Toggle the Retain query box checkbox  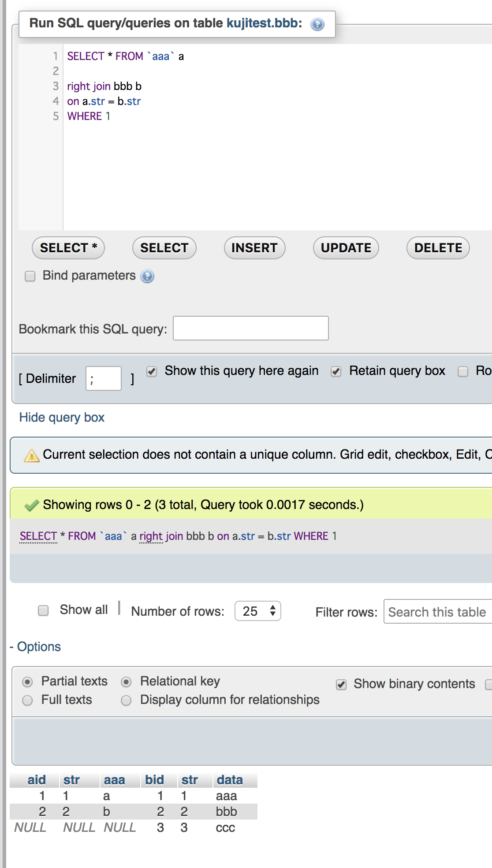point(336,371)
